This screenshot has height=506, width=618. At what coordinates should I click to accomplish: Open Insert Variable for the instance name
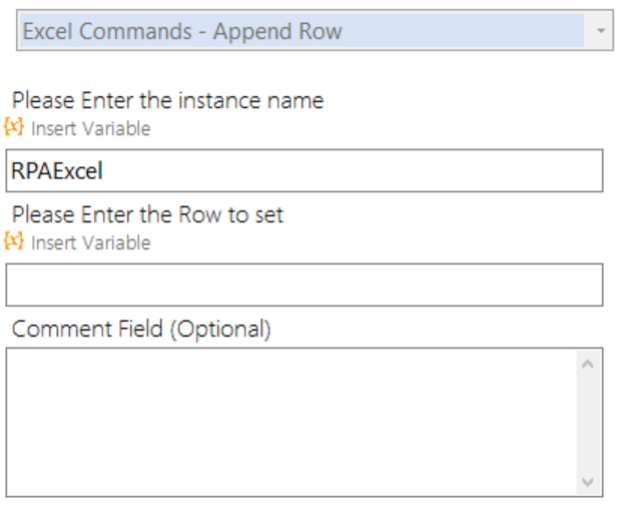pyautogui.click(x=91, y=128)
